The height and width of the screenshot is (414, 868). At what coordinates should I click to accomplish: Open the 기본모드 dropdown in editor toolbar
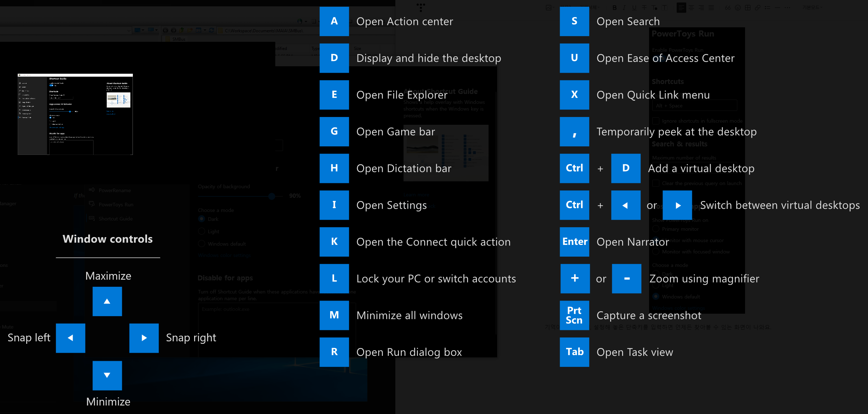coord(812,7)
